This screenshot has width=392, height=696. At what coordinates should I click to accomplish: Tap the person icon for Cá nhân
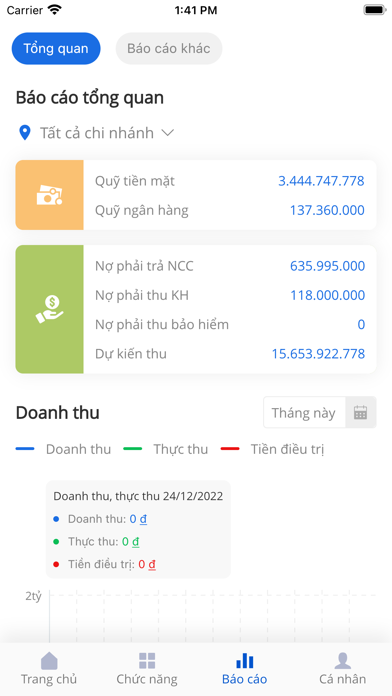[343, 660]
